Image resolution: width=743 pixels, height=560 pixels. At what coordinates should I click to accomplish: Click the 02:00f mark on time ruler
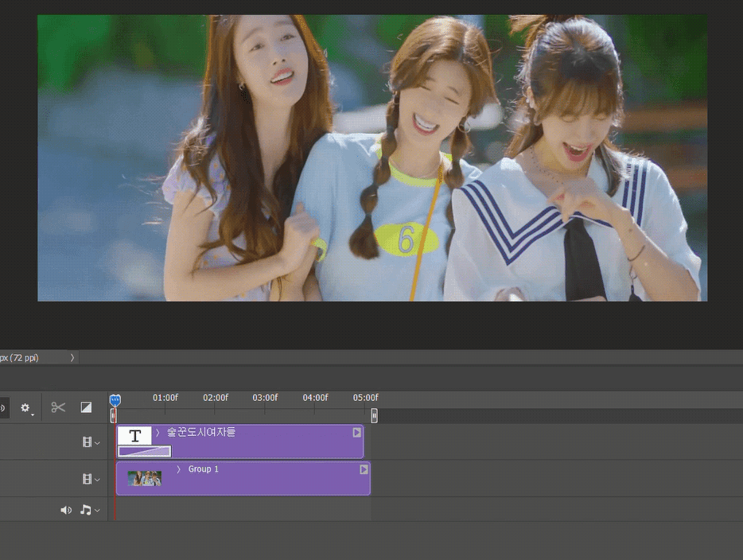[x=216, y=398]
